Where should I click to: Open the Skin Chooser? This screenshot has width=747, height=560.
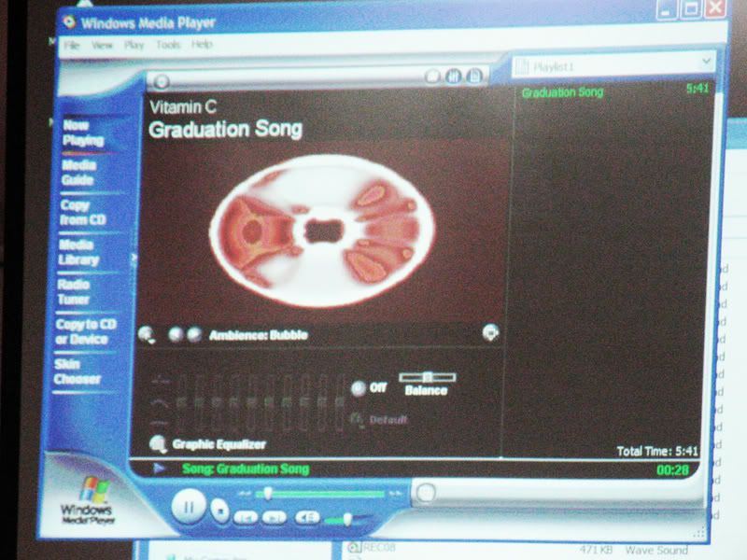coord(78,371)
